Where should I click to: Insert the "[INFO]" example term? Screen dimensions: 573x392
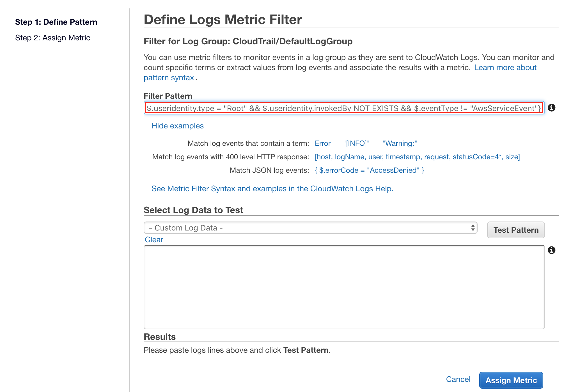[356, 144]
